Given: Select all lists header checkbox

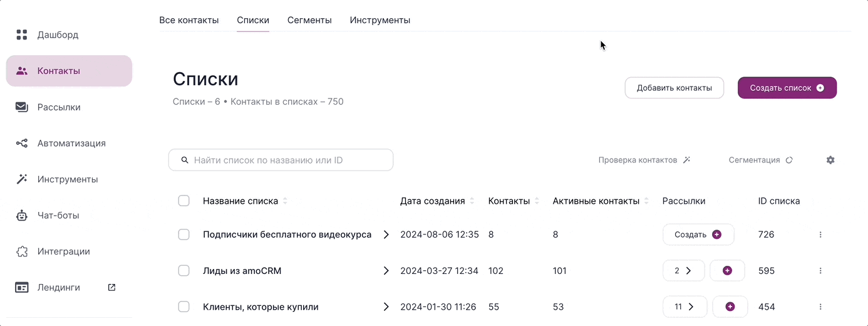Looking at the screenshot, I should click(x=183, y=201).
